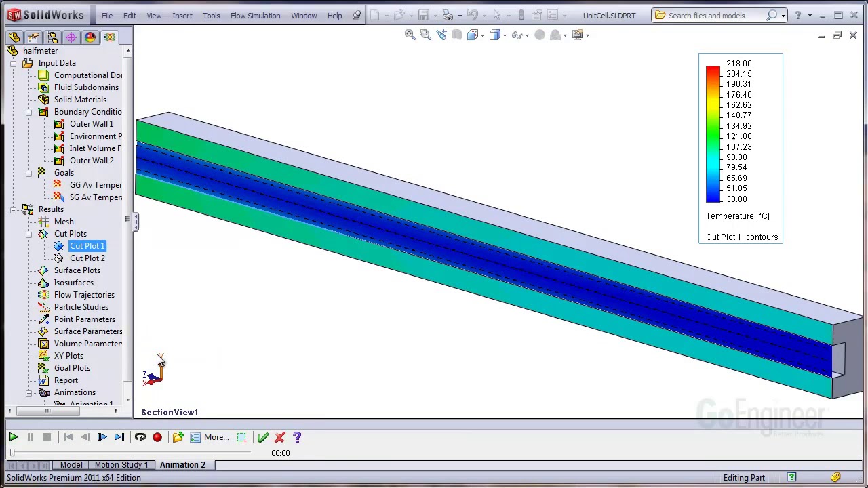Collapse the Goals tree node
This screenshot has height=488, width=868.
28,173
